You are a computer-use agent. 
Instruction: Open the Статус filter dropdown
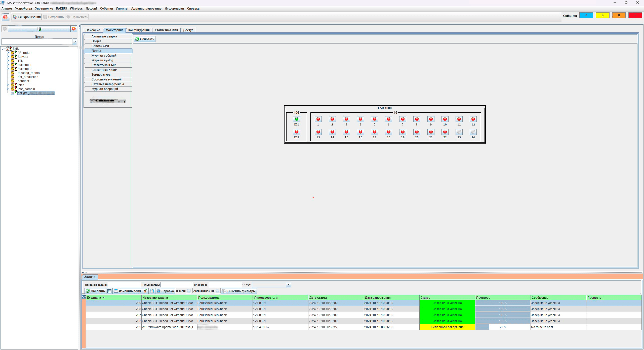pos(289,285)
